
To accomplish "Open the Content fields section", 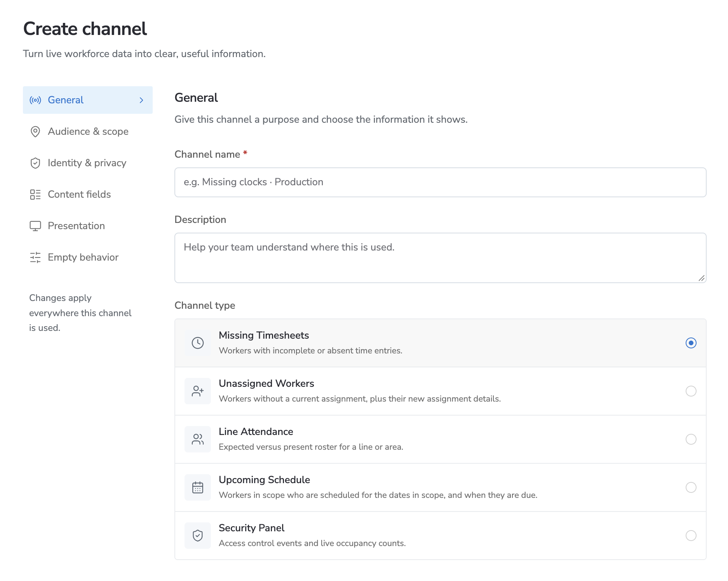I will (x=88, y=195).
